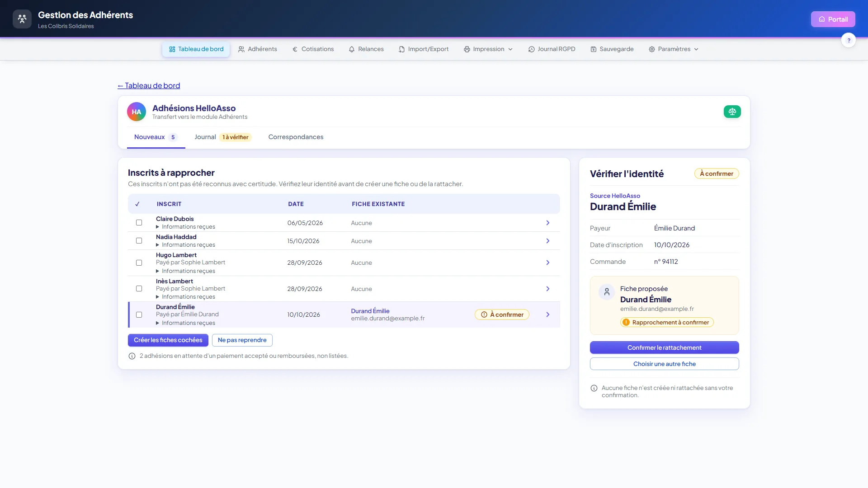
Task: Expand Informations reçues under Durand Émilie
Action: [x=185, y=323]
